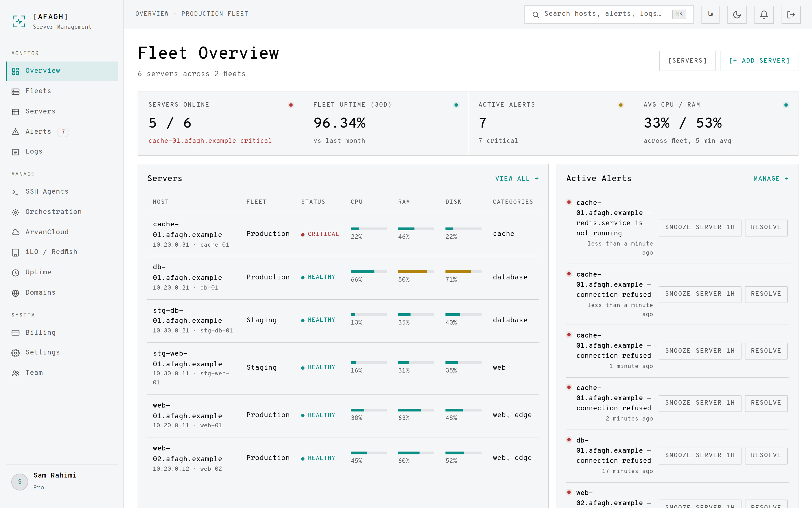Viewport: 812px width, 508px height.
Task: Click the Domains globe icon
Action: [x=16, y=293]
